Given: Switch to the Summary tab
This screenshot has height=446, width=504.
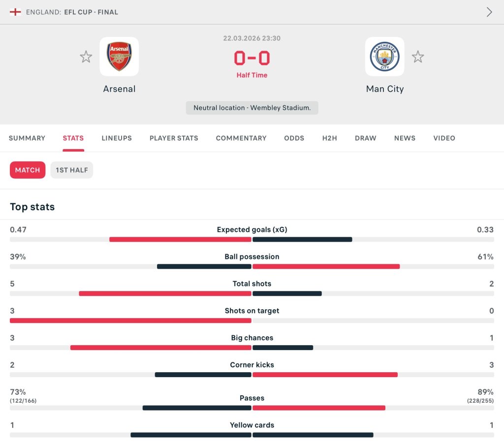Looking at the screenshot, I should click(x=27, y=138).
